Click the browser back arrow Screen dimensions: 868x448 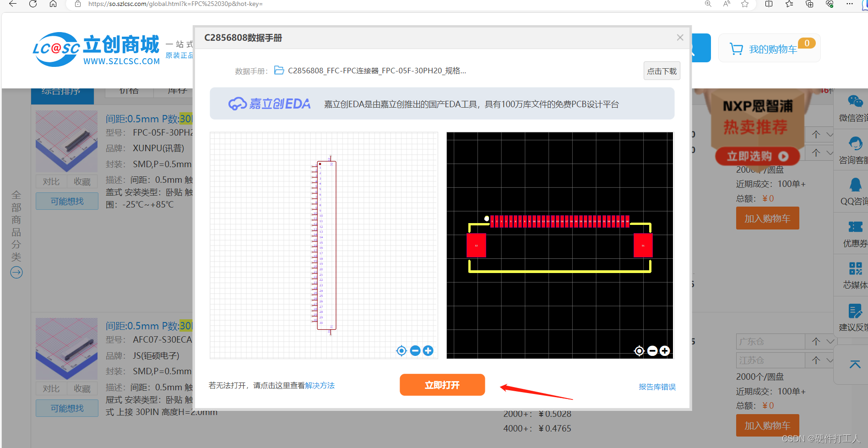(x=13, y=4)
